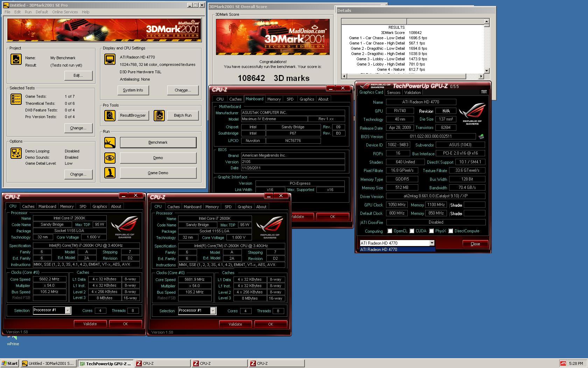Screen dimensions: 588x368
Task: Click the ROG logo in GPU-Z
Action: (472, 114)
